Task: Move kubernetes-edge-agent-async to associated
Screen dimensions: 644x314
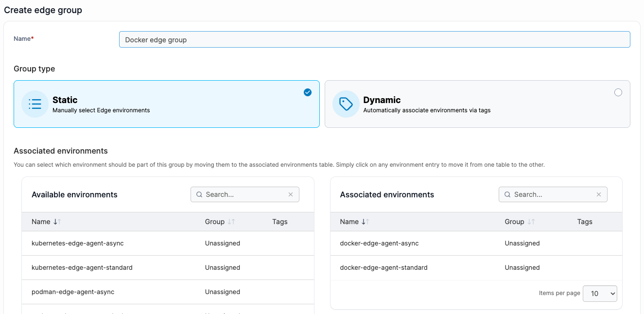Action: pos(168,244)
